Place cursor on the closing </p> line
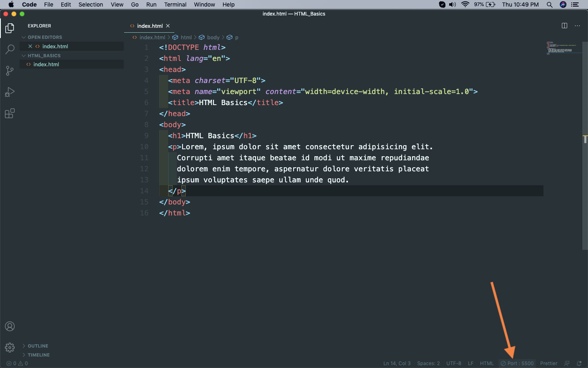Image resolution: width=588 pixels, height=368 pixels. (x=177, y=191)
